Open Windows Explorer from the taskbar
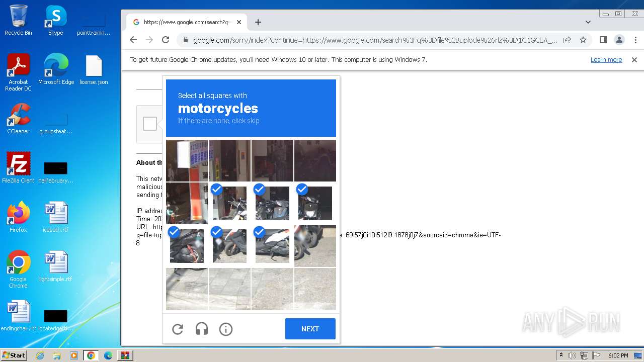 [57, 355]
